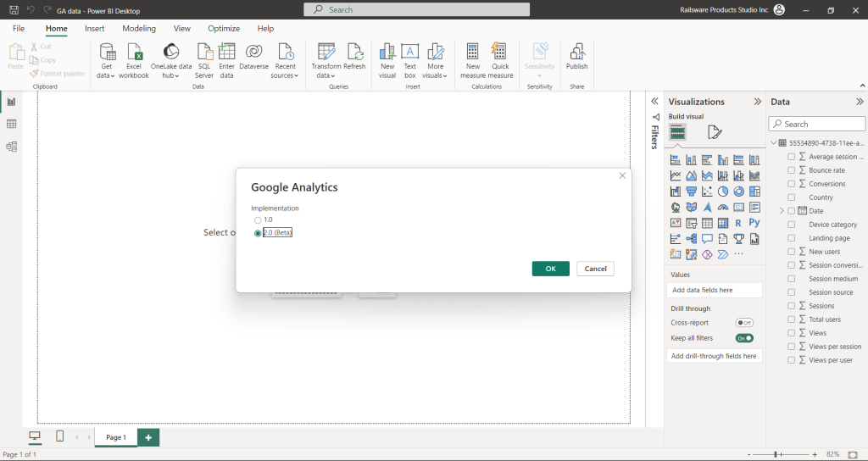Image resolution: width=868 pixels, height=461 pixels.
Task: Select the Matrix visualization
Action: 723,223
